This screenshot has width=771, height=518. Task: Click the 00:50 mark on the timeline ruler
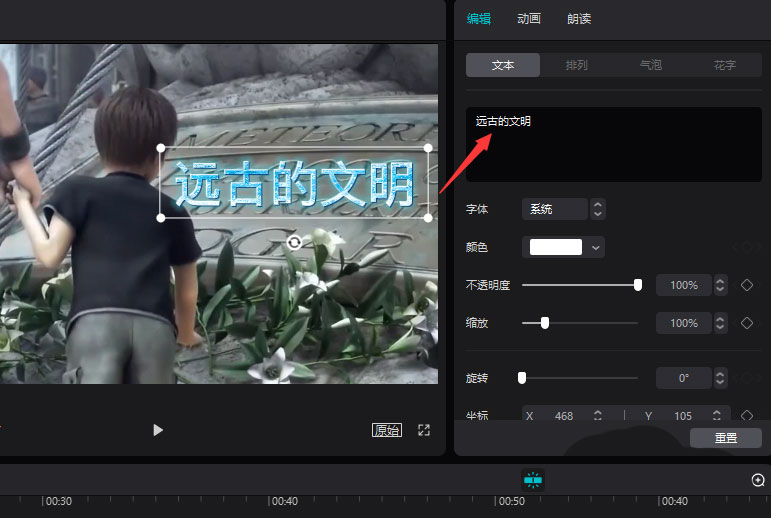(511, 501)
